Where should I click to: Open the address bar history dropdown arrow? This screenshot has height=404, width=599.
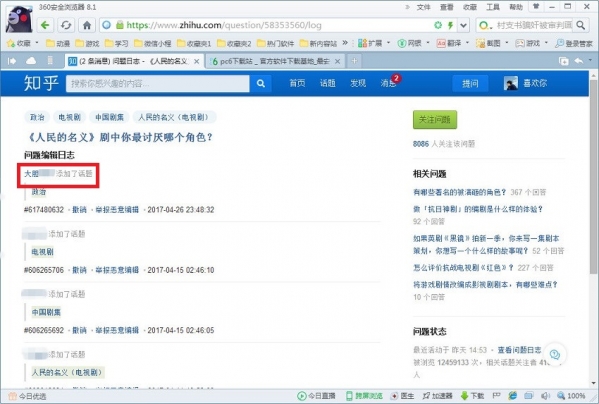[464, 25]
